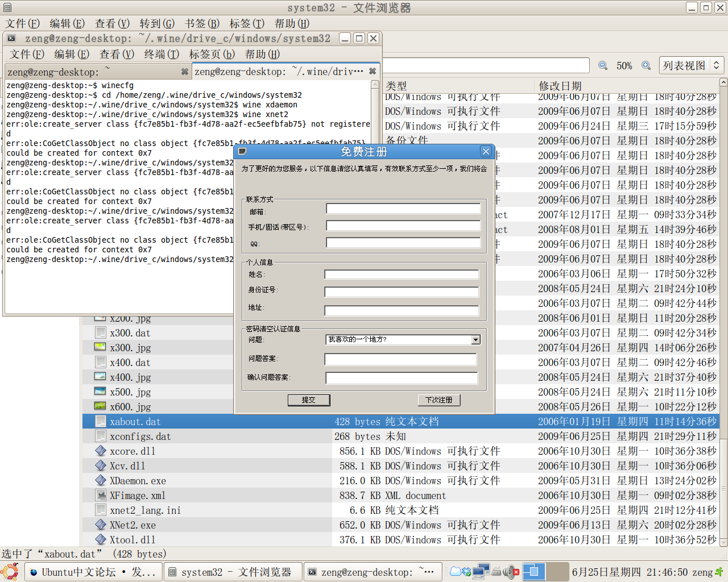Click the x400.jpg thumbnail icon
This screenshot has width=728, height=582.
click(x=100, y=377)
